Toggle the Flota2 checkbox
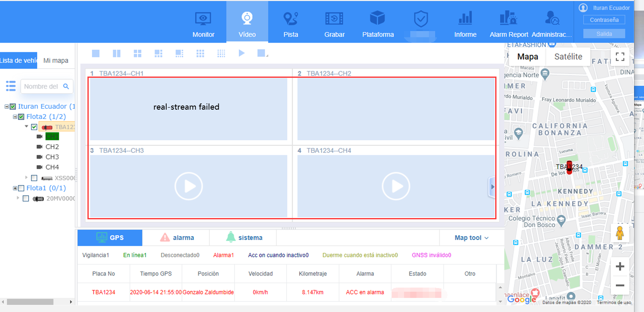Image resolution: width=644 pixels, height=312 pixels. (x=21, y=117)
